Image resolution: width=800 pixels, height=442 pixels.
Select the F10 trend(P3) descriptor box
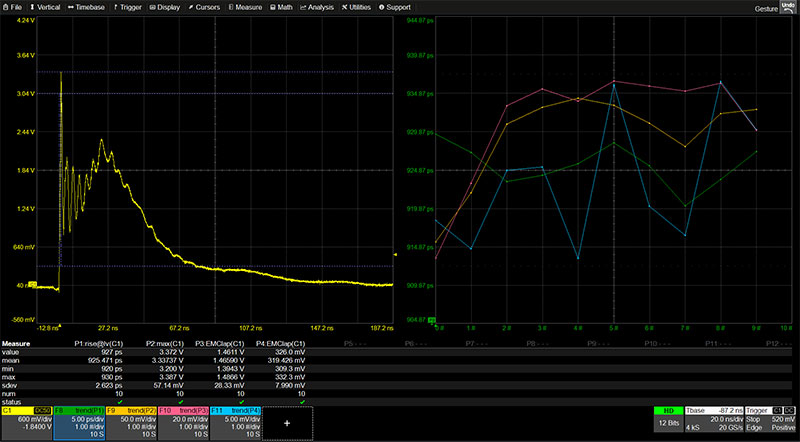click(182, 423)
